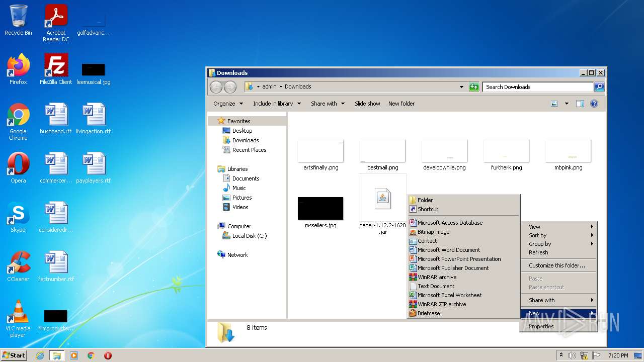Screen dimensions: 644x362
Task: Click the search magnifier button
Action: coord(599,87)
